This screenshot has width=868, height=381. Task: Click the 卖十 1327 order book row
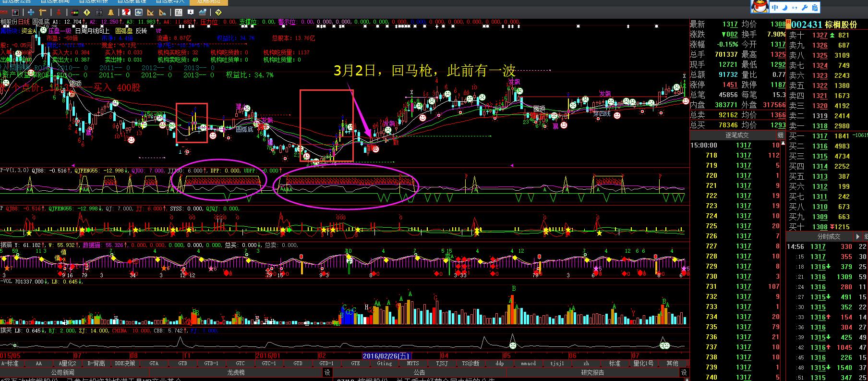click(827, 35)
